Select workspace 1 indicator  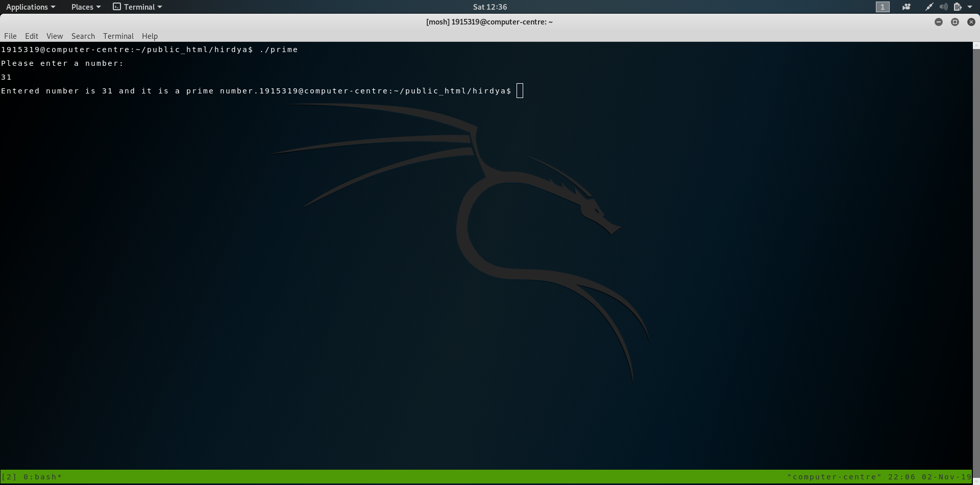[883, 7]
